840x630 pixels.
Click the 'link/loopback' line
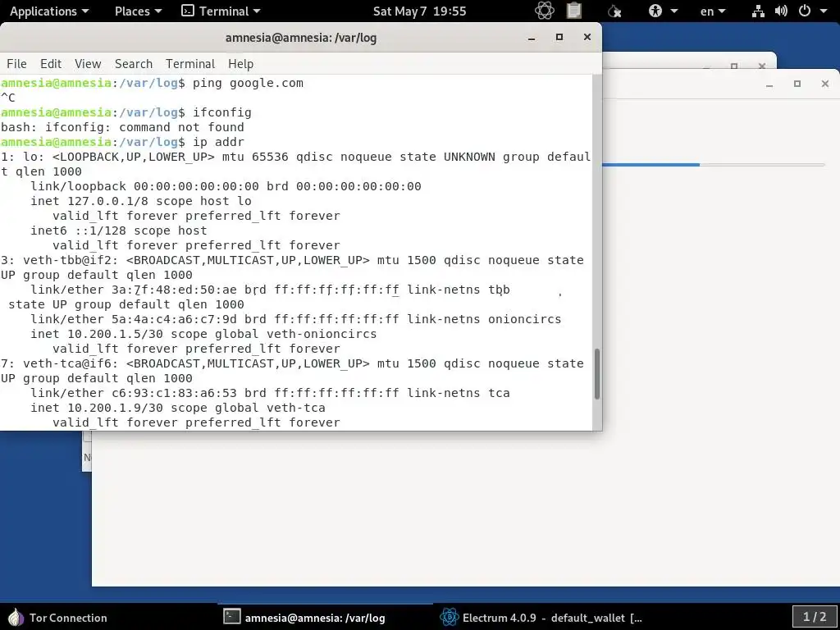(226, 186)
